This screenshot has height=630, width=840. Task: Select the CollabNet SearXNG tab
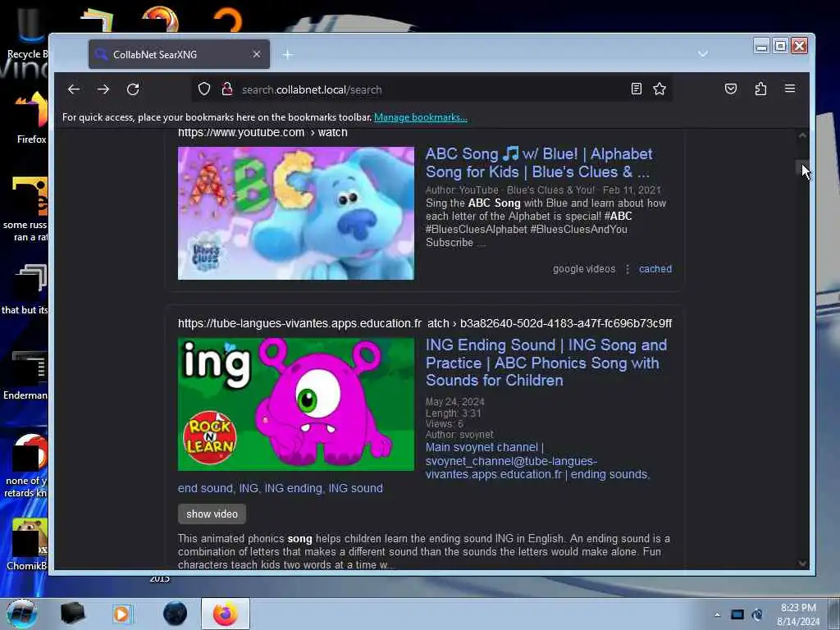179,54
